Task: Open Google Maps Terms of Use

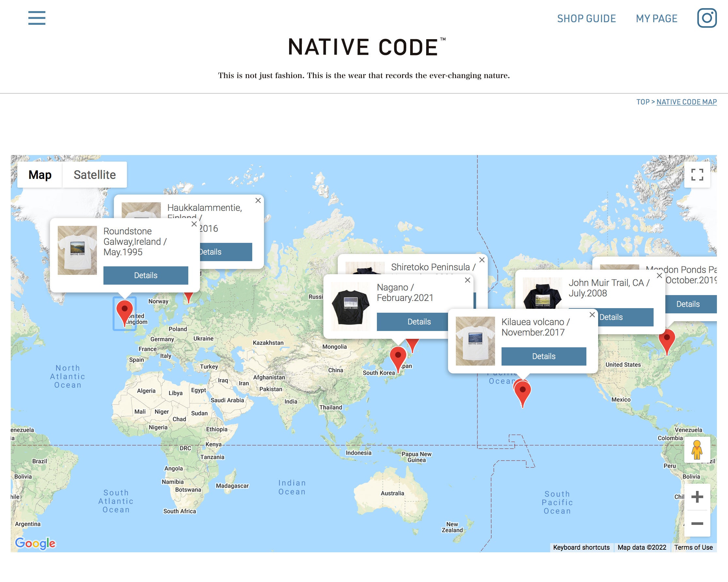Action: 693,547
